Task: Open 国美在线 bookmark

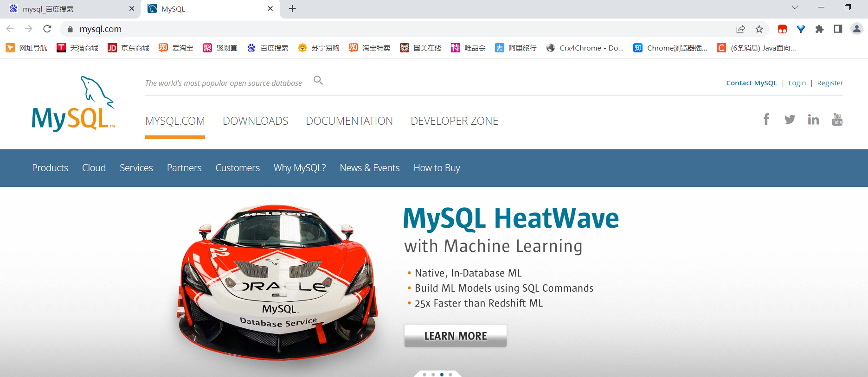Action: (x=421, y=48)
